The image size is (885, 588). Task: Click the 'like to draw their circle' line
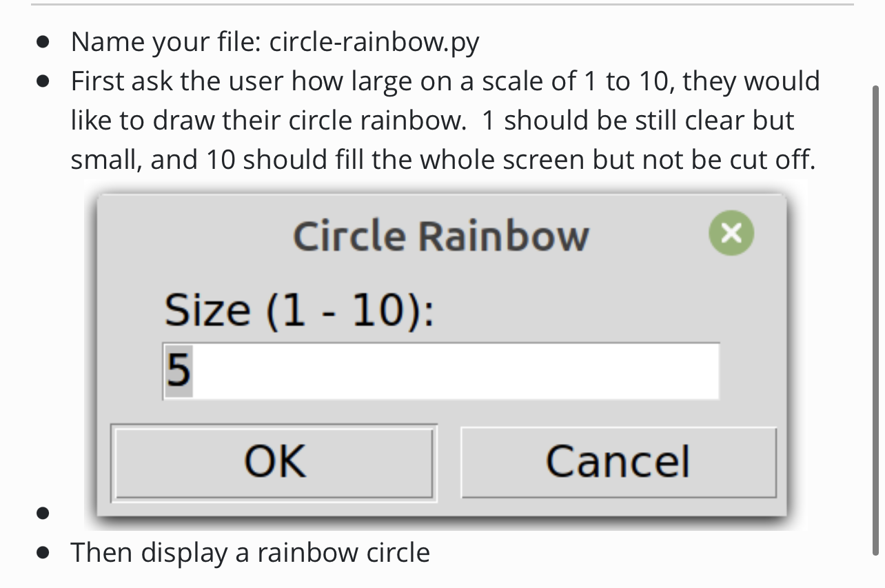click(x=432, y=121)
